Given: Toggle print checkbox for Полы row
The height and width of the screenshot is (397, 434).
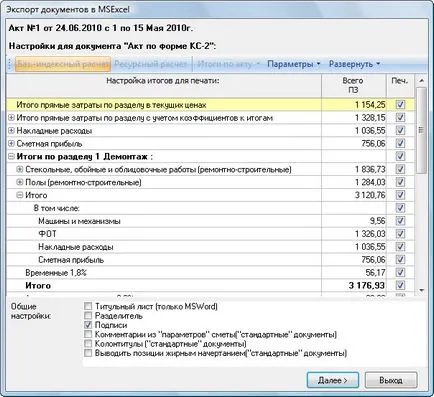Looking at the screenshot, I should (400, 182).
